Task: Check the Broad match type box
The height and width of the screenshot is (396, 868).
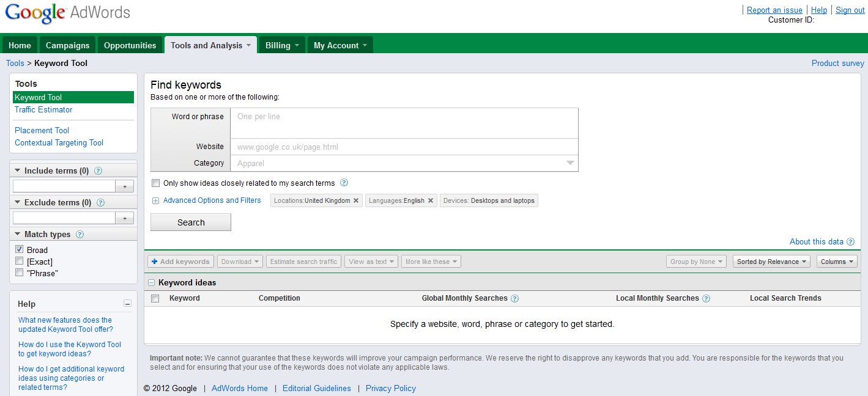Action: [20, 249]
